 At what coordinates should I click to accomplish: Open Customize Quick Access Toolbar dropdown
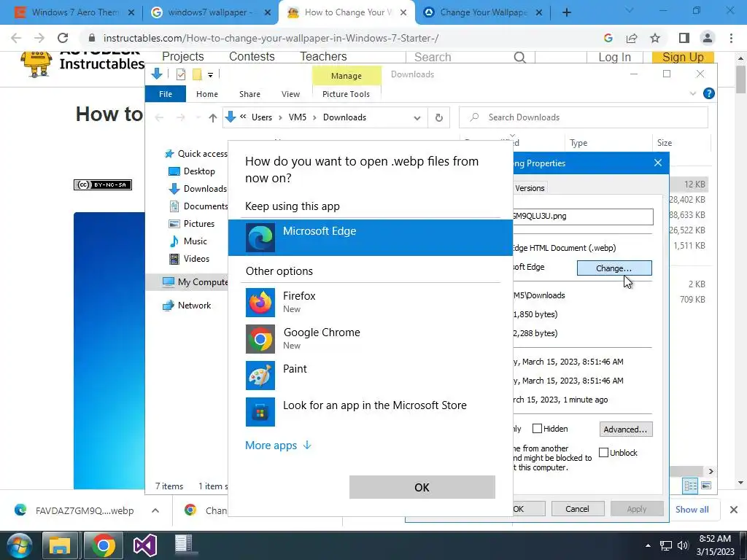[210, 75]
